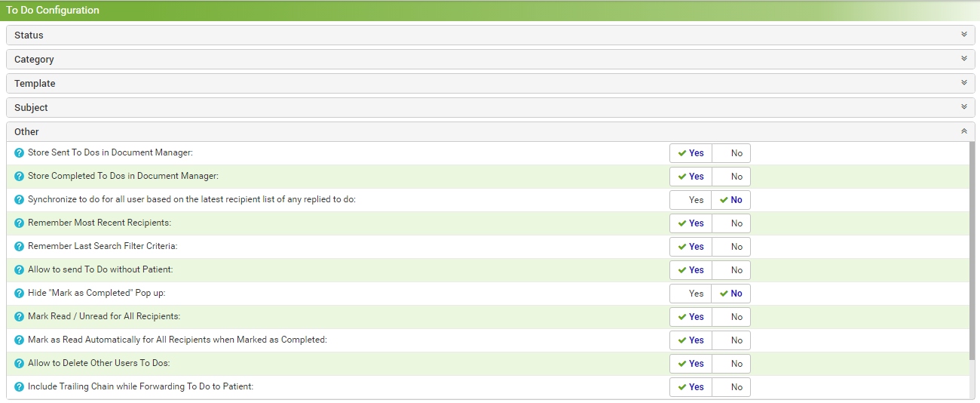The height and width of the screenshot is (403, 980).
Task: Expand the Subject section chevron
Action: pyautogui.click(x=964, y=107)
